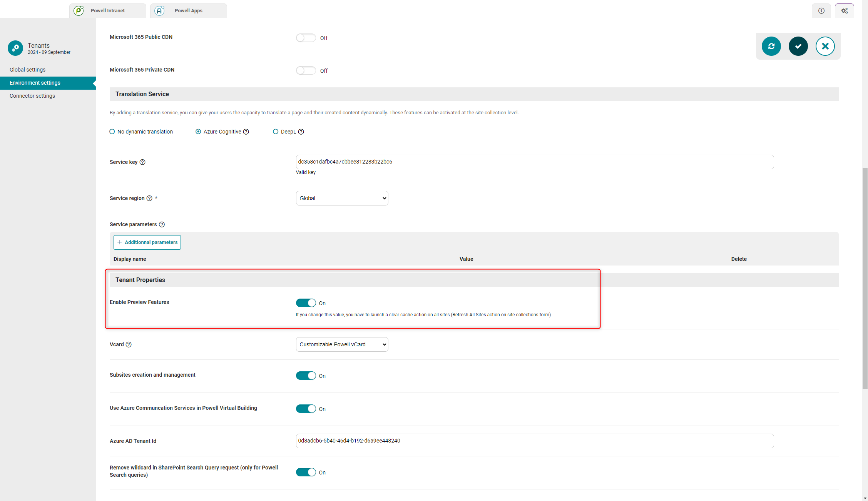Click the Powell Apps logo icon
The height and width of the screenshot is (501, 868).
[159, 11]
